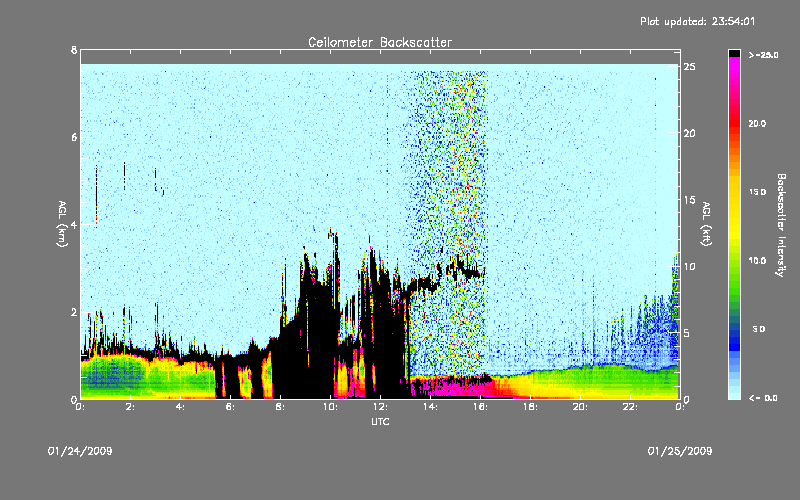Click the x-axis tick label '12:'
The height and width of the screenshot is (500, 800).
click(x=380, y=407)
